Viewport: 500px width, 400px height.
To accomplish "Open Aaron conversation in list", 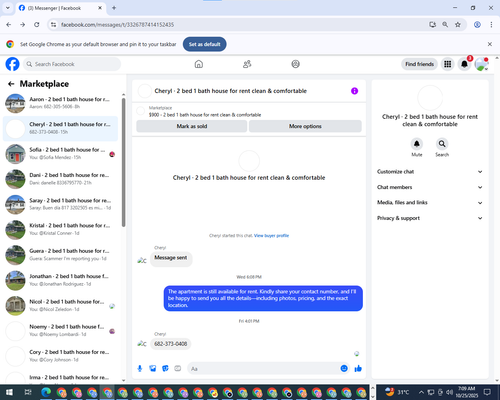I will pyautogui.click(x=60, y=103).
